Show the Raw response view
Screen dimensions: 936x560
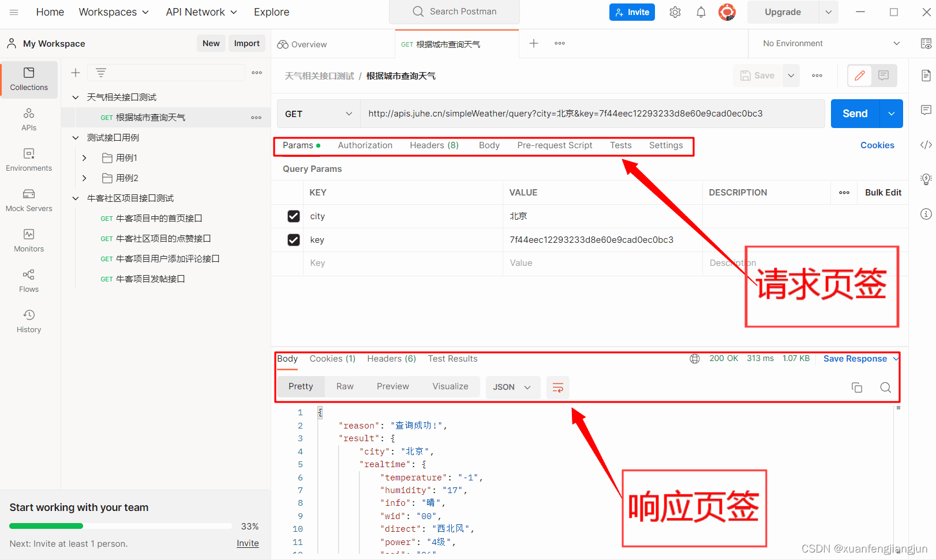pyautogui.click(x=345, y=386)
